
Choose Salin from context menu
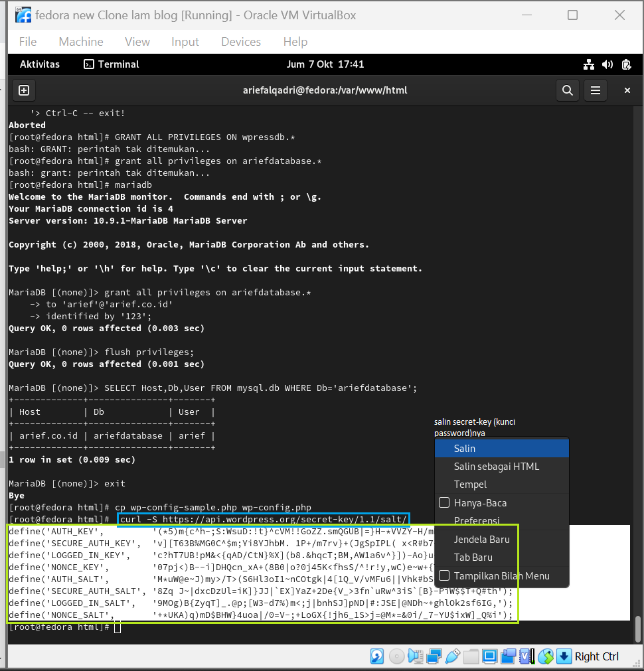pyautogui.click(x=501, y=448)
